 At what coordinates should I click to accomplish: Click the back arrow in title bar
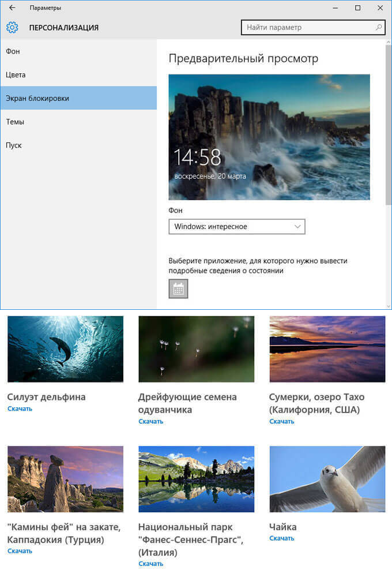coord(12,8)
